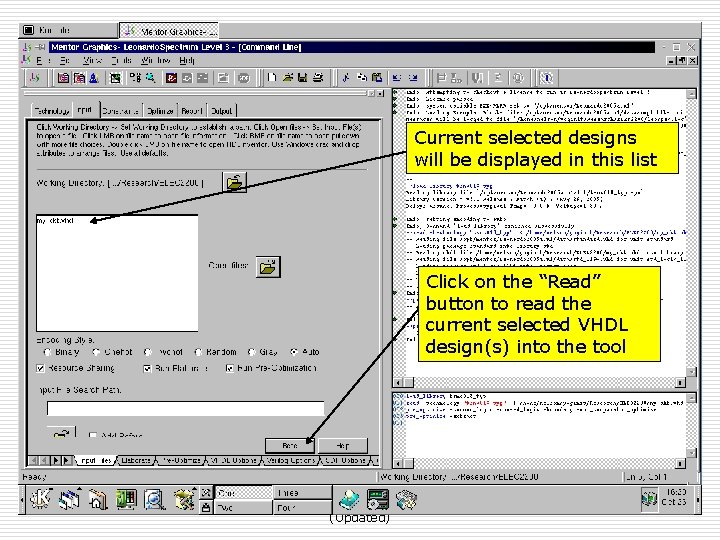Open the VHDL Options bottom tab
This screenshot has height=540, width=720.
click(233, 460)
